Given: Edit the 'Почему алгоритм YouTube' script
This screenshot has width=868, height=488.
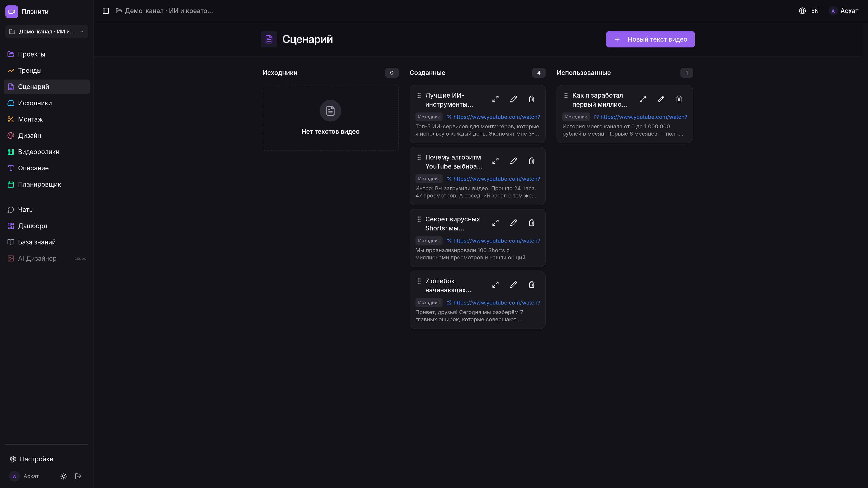Looking at the screenshot, I should pos(514,161).
